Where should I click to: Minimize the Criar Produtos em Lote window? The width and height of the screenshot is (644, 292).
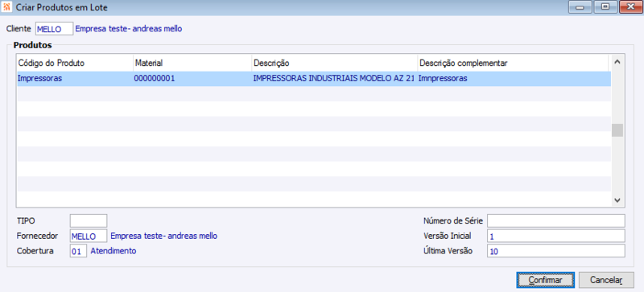(580, 7)
